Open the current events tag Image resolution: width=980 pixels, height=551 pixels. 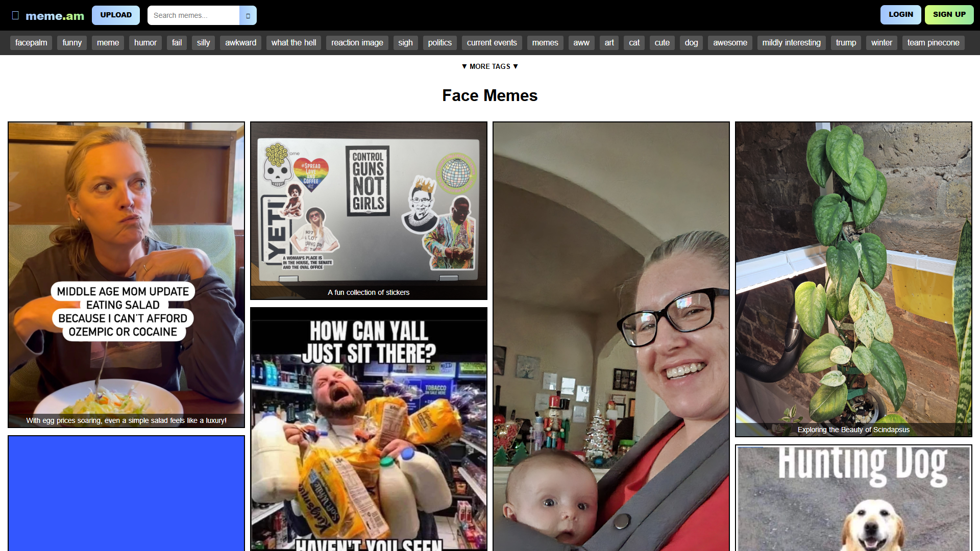click(x=492, y=43)
